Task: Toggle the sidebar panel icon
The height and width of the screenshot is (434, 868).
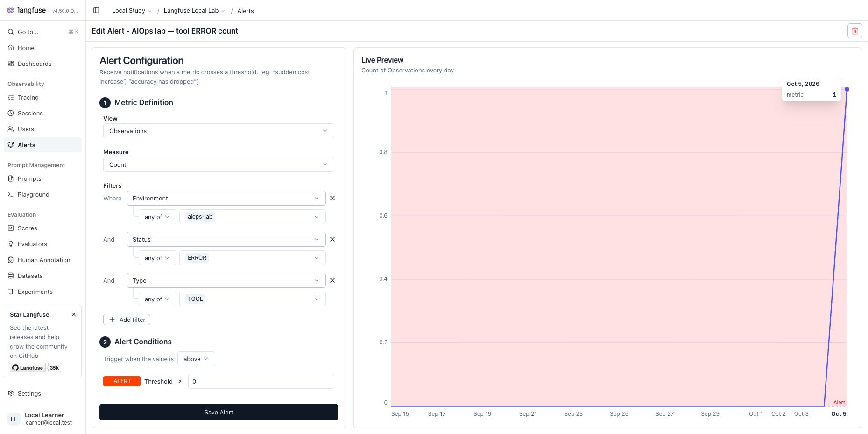Action: pos(96,10)
